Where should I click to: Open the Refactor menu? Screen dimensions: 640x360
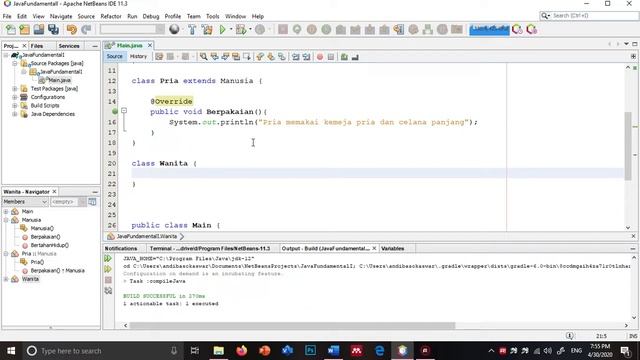pyautogui.click(x=111, y=16)
